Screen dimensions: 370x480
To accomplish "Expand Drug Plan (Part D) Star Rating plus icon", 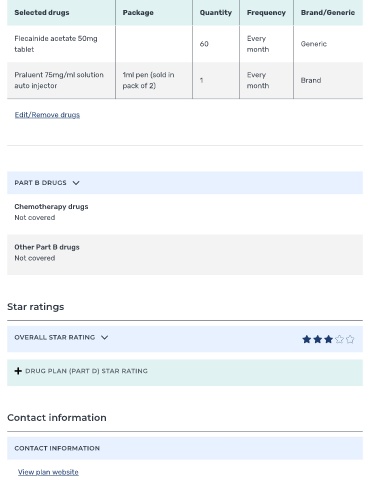I will 18,371.
